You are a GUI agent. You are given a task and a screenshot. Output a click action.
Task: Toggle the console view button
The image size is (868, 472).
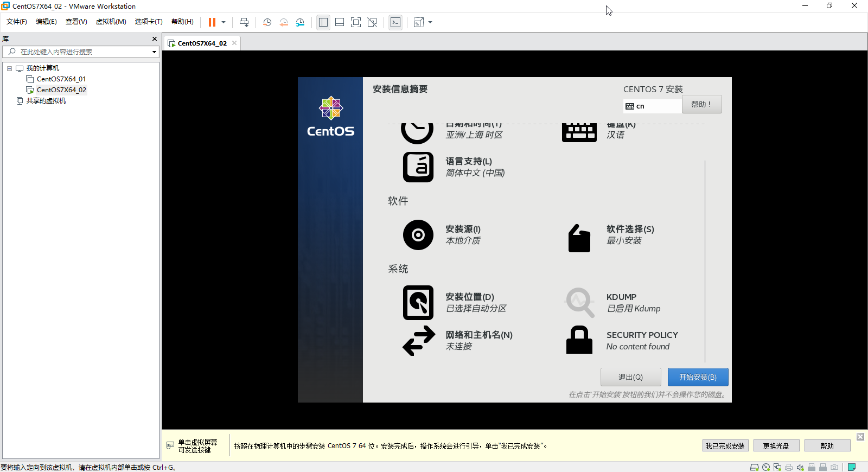(395, 22)
